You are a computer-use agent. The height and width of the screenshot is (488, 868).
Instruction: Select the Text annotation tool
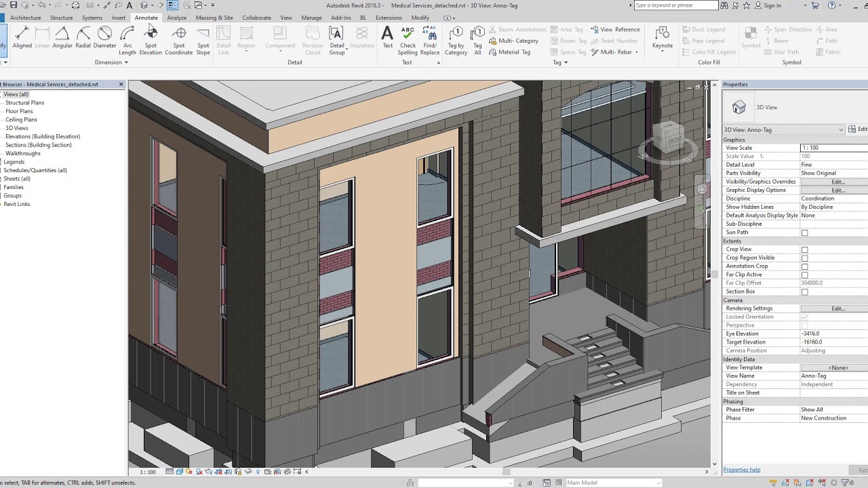point(387,38)
